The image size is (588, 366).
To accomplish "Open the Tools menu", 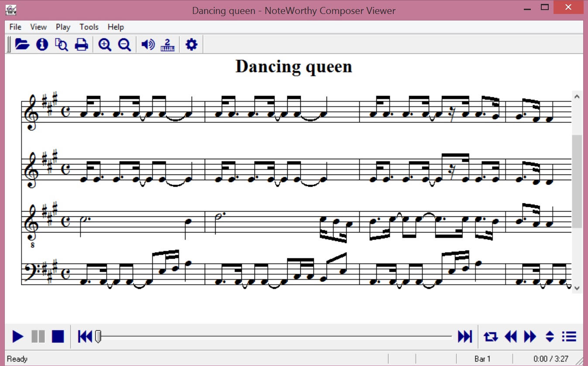I will pyautogui.click(x=89, y=27).
